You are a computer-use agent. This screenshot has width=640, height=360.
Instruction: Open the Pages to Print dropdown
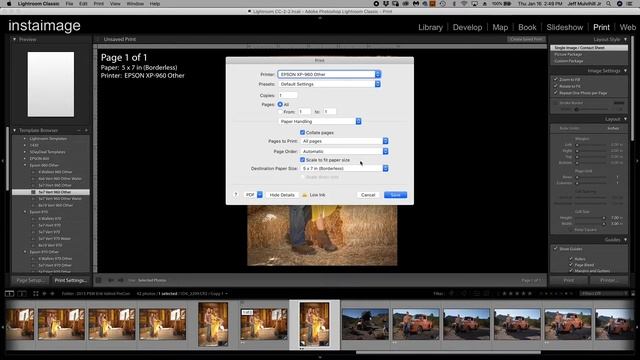point(344,141)
